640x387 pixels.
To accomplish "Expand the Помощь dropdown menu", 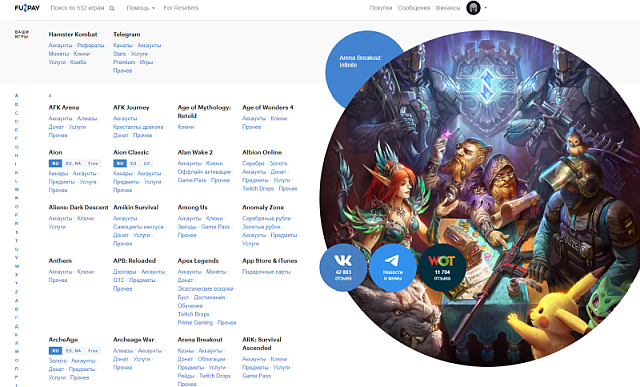I will (x=140, y=8).
